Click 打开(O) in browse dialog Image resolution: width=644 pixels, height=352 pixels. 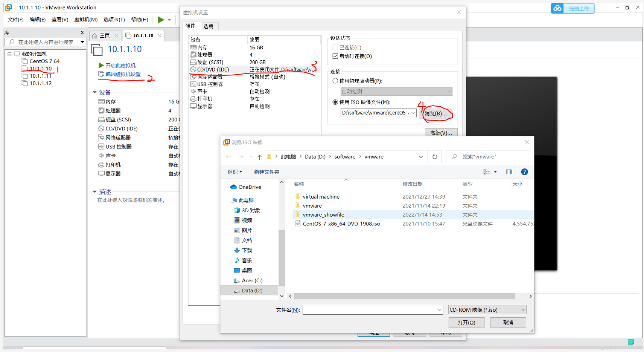466,323
